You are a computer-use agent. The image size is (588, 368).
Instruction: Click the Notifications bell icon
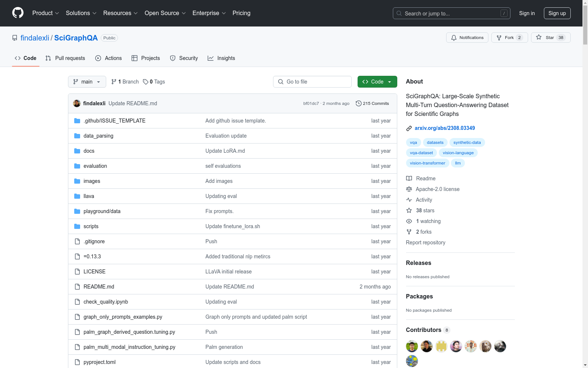click(454, 38)
